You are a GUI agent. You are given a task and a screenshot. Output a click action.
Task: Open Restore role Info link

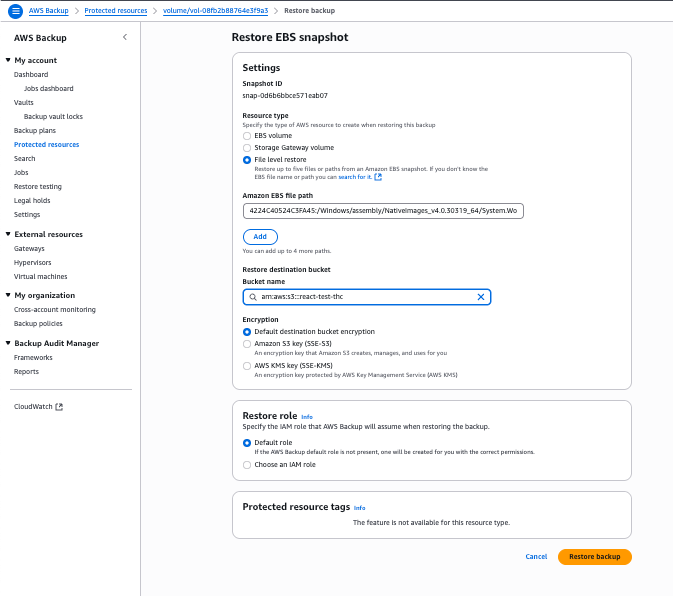307,417
